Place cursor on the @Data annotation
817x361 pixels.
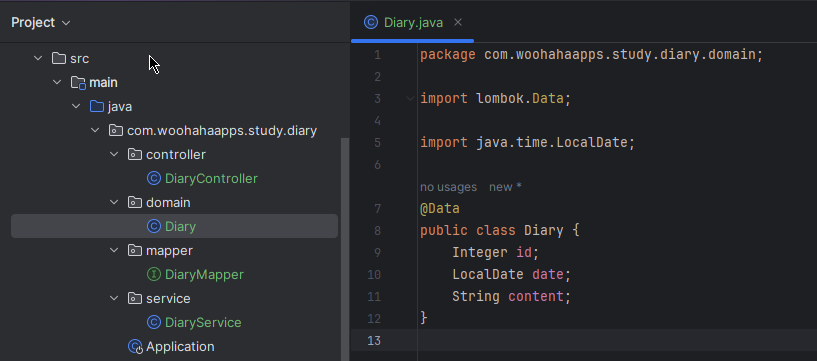(x=440, y=208)
